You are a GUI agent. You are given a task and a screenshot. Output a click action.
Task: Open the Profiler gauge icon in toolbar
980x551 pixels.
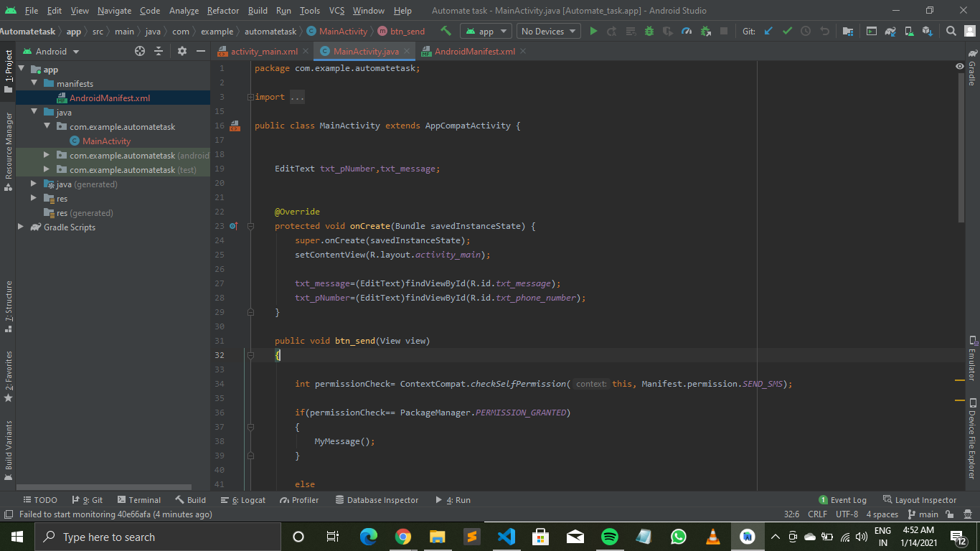[687, 32]
